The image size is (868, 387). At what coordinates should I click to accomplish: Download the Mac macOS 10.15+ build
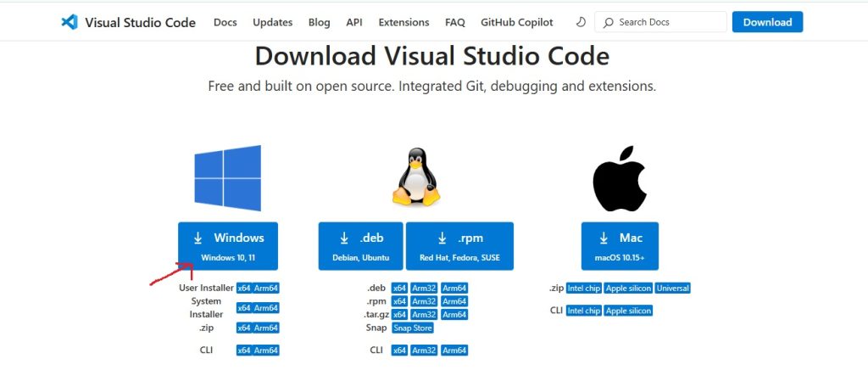(x=619, y=246)
